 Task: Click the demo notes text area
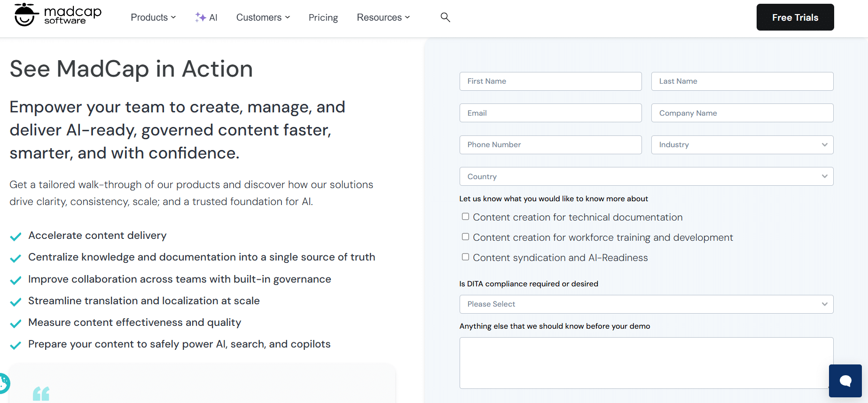(646, 363)
